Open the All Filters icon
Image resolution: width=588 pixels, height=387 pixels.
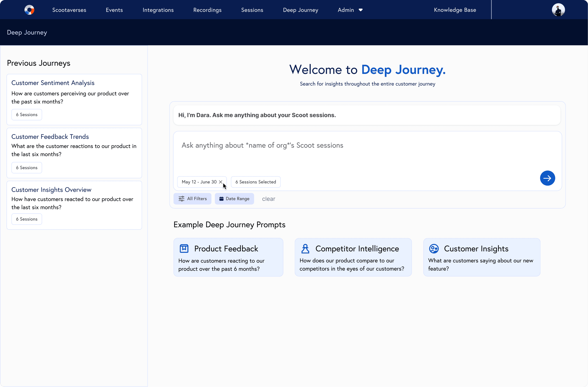(181, 199)
